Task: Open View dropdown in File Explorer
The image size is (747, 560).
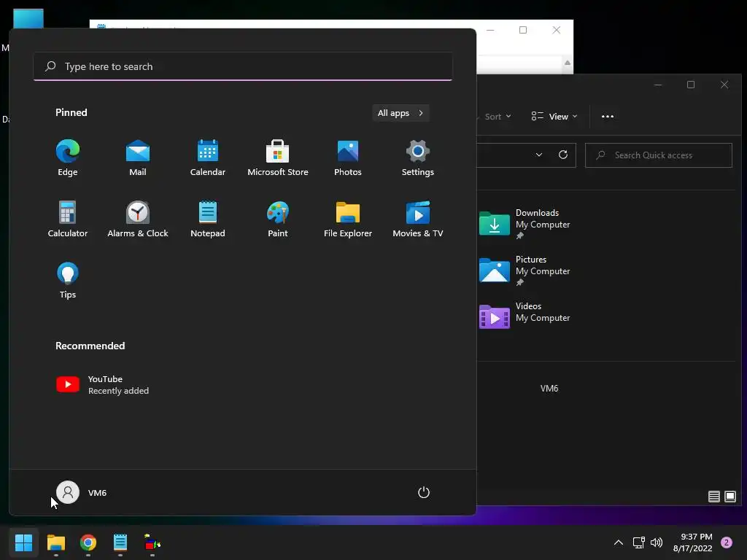Action: coord(554,117)
